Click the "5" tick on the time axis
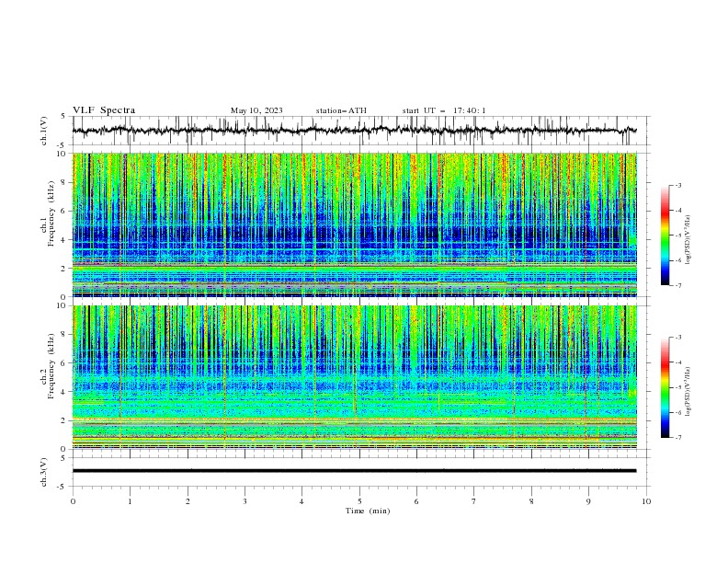Viewport: 728px width, 563px height. click(359, 501)
